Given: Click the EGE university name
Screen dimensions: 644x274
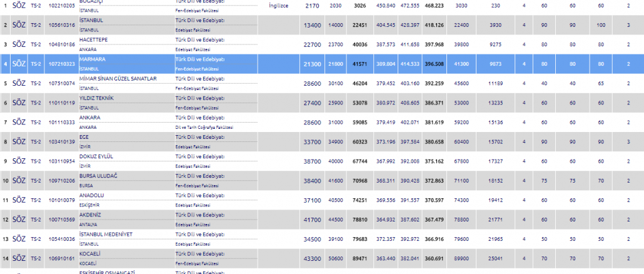Looking at the screenshot, I should (84, 136).
